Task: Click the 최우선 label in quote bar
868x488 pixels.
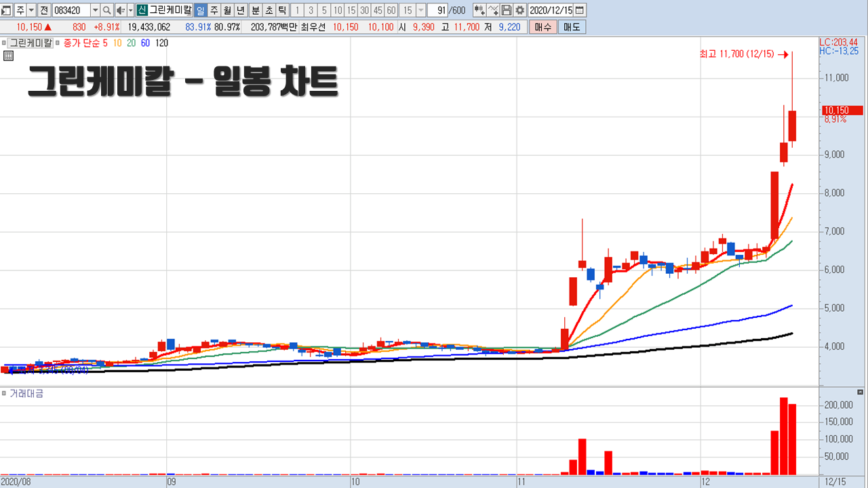Action: coord(313,27)
